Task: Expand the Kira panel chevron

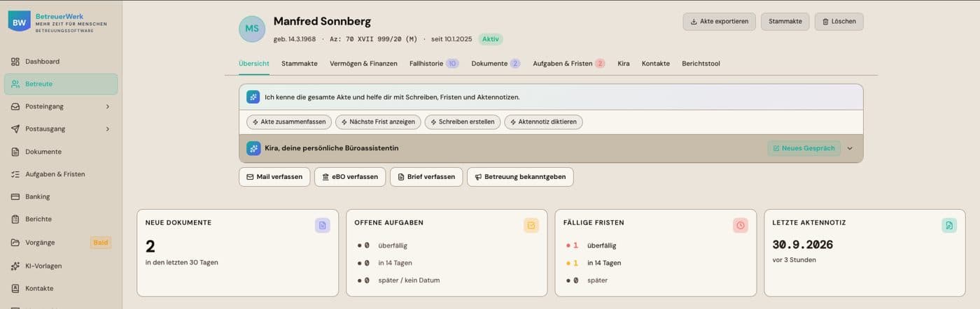Action: [850, 148]
